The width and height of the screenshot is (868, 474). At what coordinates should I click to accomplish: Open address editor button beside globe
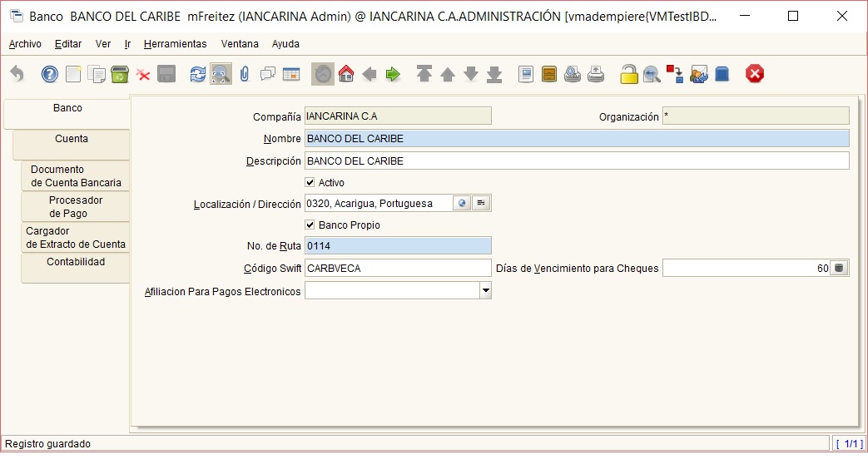(x=481, y=203)
